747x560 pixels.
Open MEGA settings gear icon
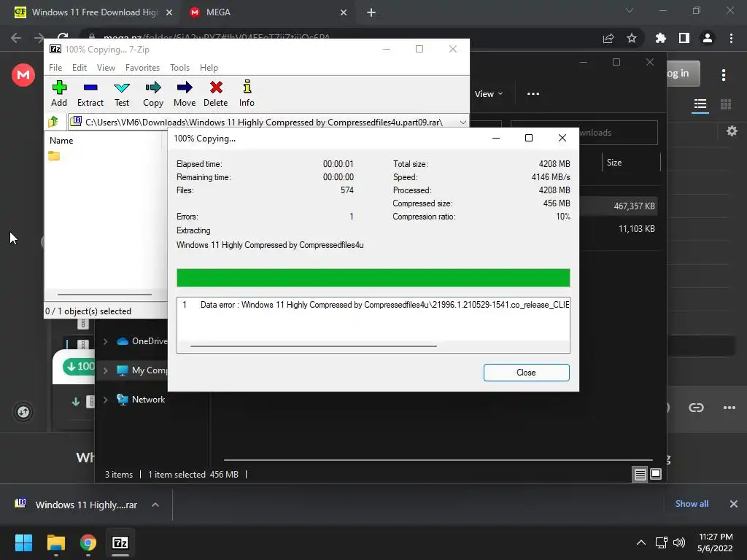pyautogui.click(x=732, y=131)
